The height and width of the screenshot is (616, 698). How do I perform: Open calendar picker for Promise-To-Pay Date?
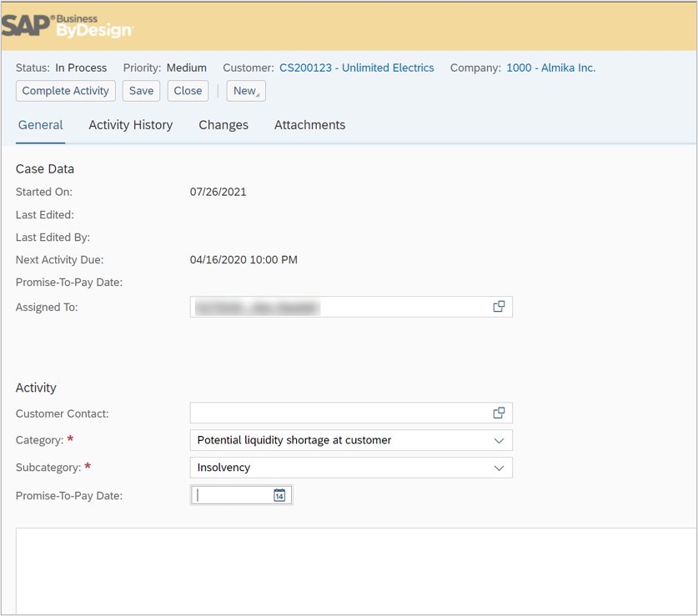279,495
